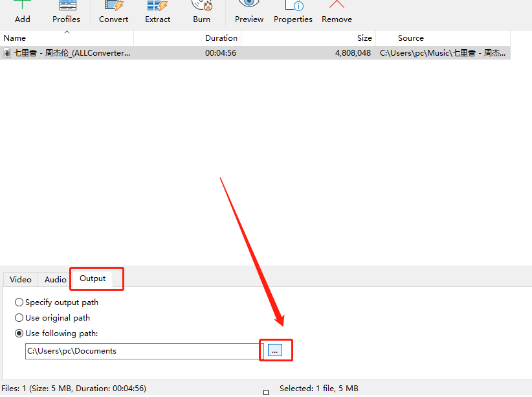Click the status text 'Files: 1 (Size: 5 MB...'
Screen dimensions: 532x397
click(x=74, y=388)
